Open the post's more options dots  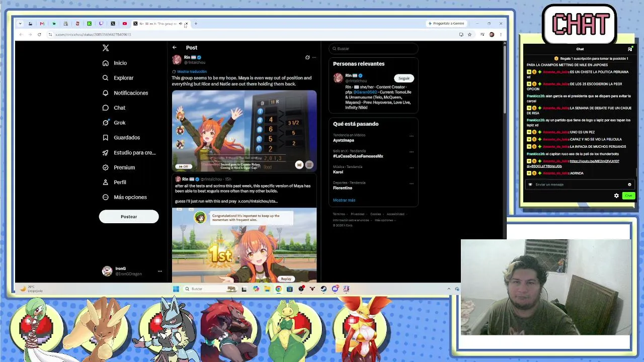[314, 57]
